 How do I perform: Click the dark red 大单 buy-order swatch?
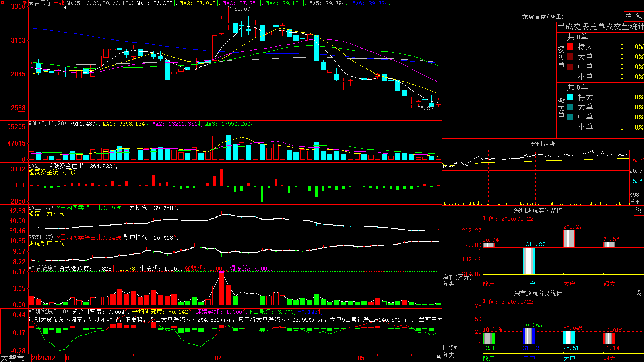pos(570,57)
